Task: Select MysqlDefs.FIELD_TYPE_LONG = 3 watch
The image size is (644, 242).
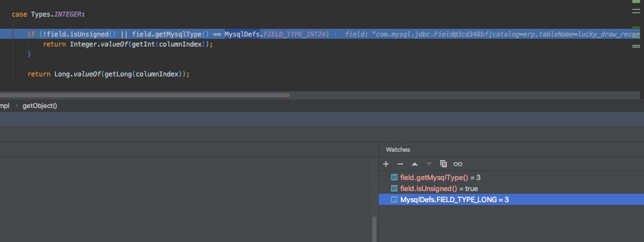Action: (x=511, y=200)
